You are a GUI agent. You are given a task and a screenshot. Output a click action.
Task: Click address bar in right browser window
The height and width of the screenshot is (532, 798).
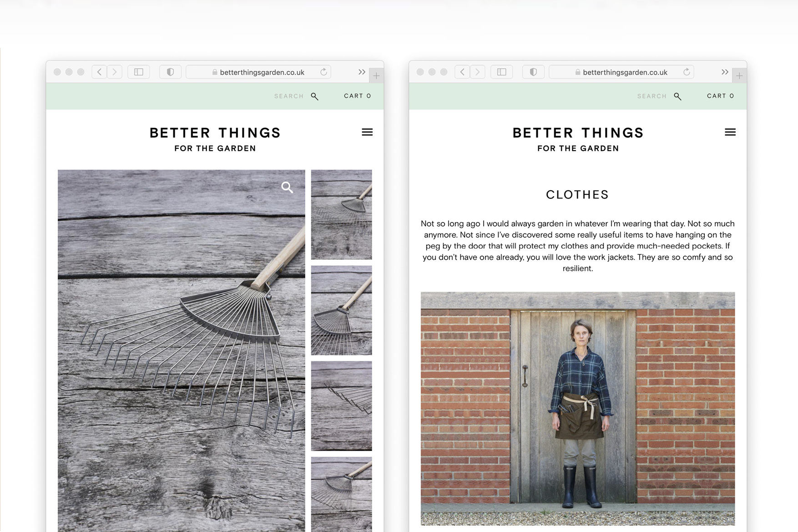(x=621, y=72)
